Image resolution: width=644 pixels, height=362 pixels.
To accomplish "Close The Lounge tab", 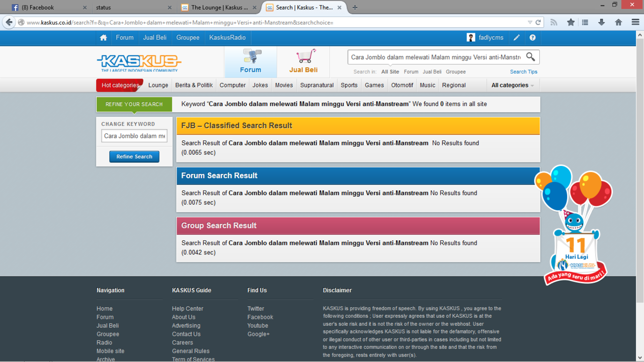I will pos(255,8).
